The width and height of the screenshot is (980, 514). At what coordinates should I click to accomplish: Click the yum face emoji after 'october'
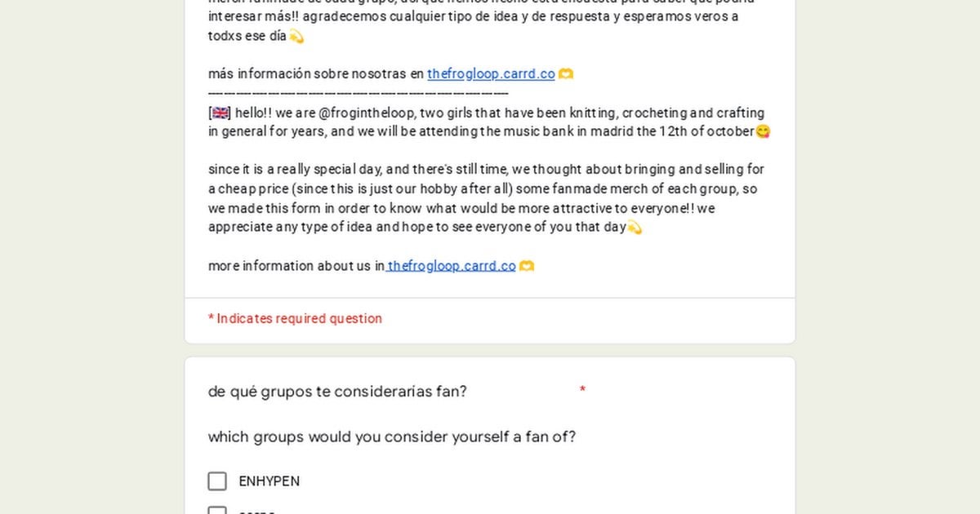point(764,131)
